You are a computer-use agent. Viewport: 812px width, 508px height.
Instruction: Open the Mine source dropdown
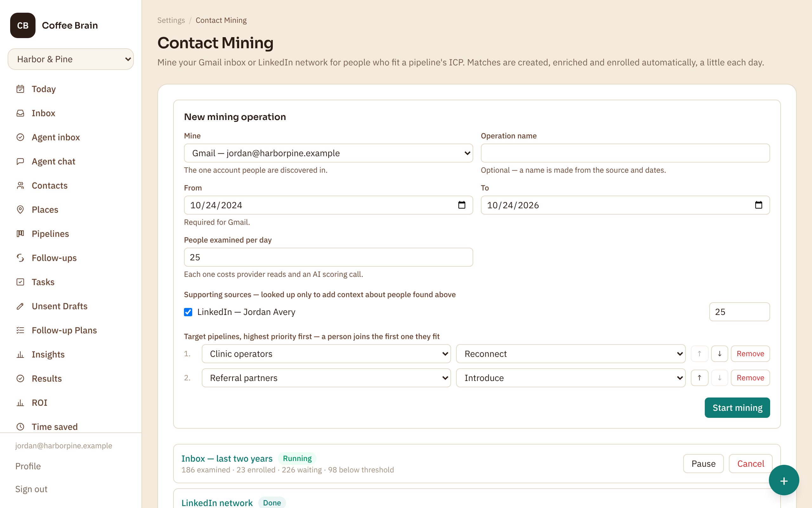[x=328, y=153]
